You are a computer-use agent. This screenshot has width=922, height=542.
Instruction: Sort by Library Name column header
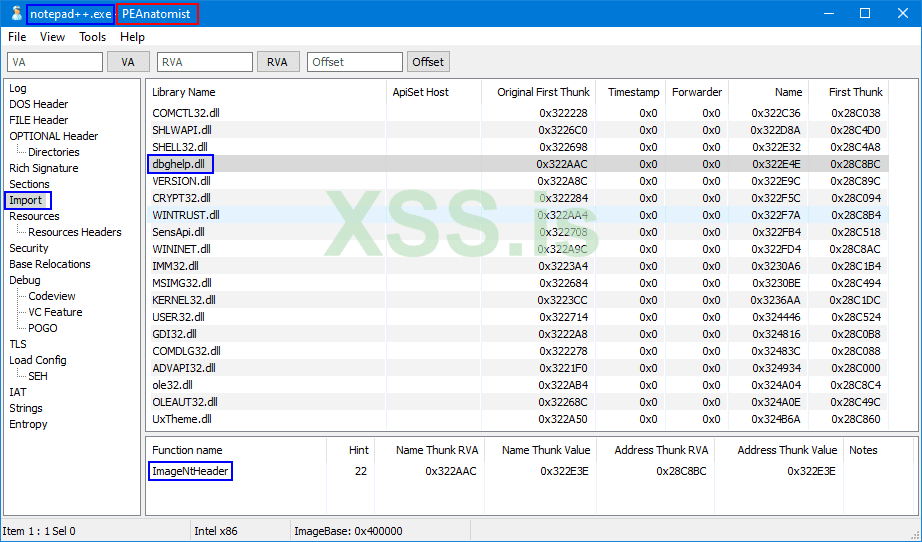[266, 92]
